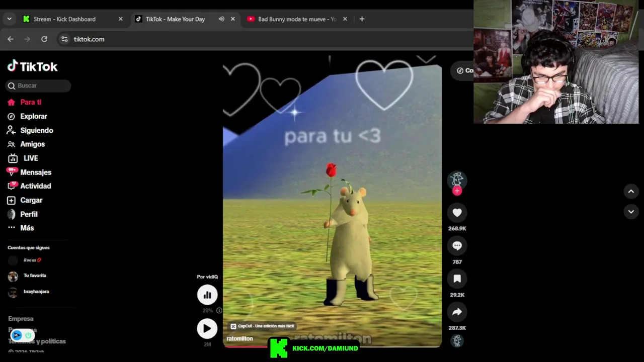Open Mensajes inbox
This screenshot has width=644, height=362.
pyautogui.click(x=36, y=172)
